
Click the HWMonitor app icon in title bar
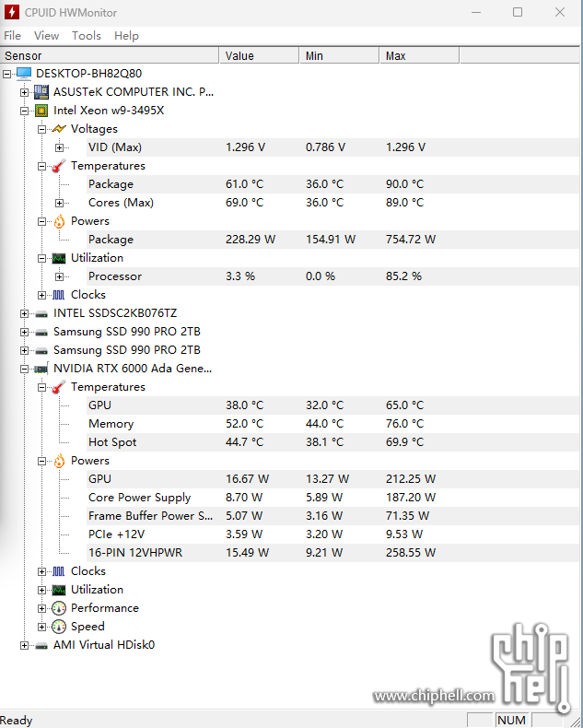pyautogui.click(x=12, y=12)
